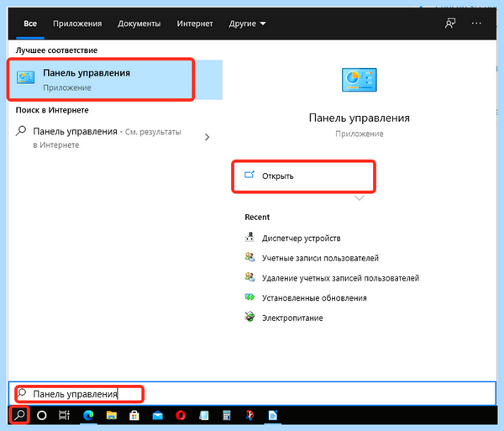Click Control Panel icon in best match result
Image resolution: width=504 pixels, height=431 pixels.
[26, 78]
